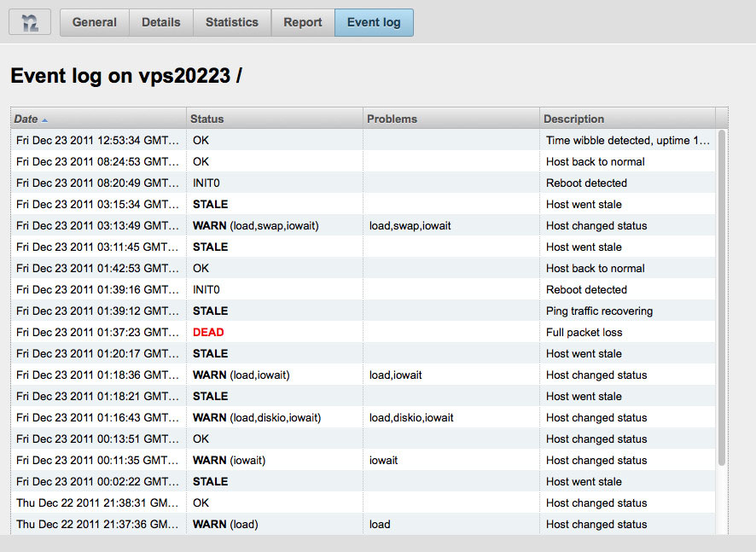
Task: Click the 08:20:49 Reboot detected row
Action: pos(363,183)
